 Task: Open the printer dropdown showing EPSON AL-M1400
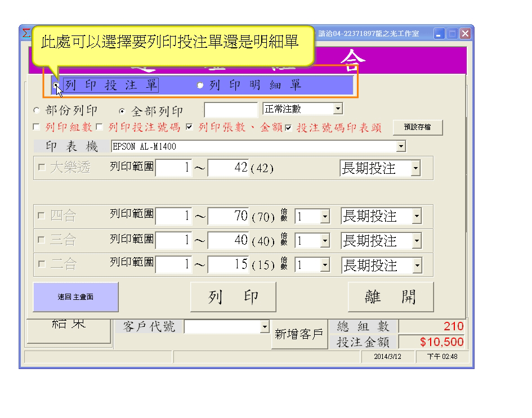coord(401,146)
